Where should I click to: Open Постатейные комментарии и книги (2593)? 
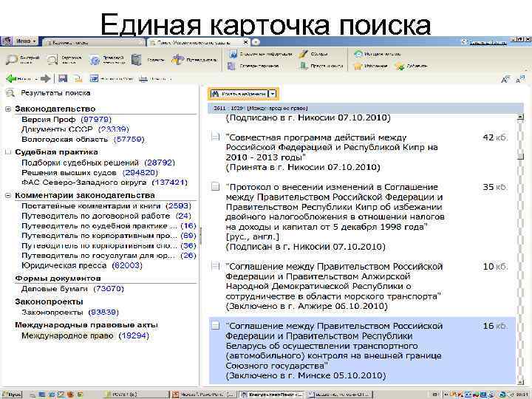point(106,205)
